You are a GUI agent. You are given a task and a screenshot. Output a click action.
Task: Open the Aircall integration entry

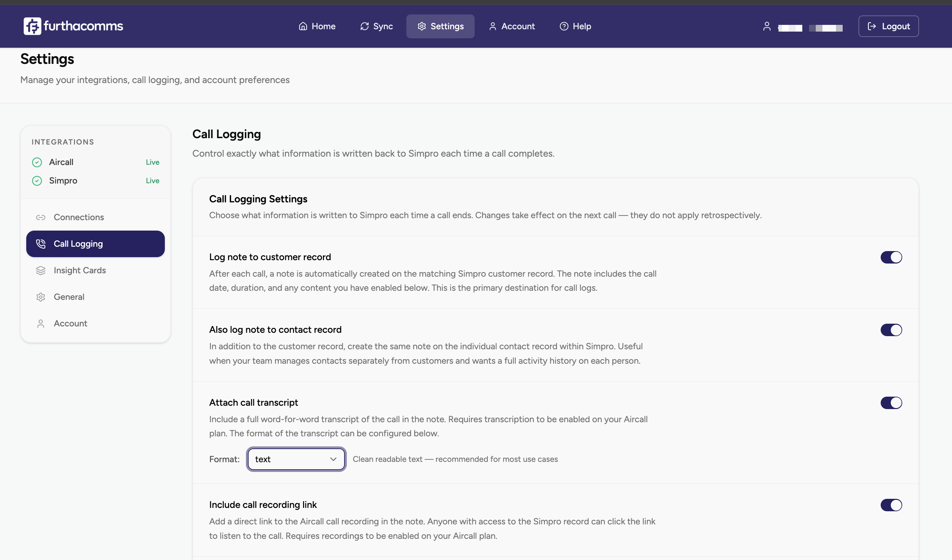click(96, 162)
